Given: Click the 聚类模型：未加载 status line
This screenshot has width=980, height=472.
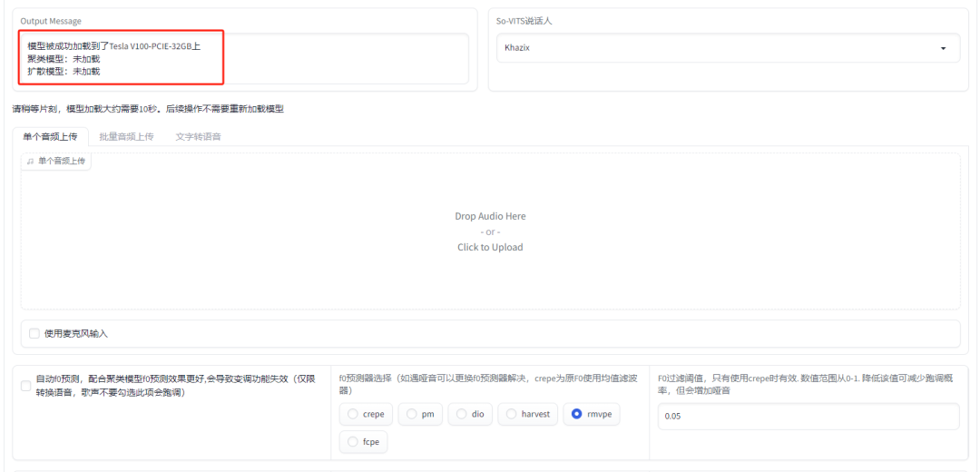Looking at the screenshot, I should [x=64, y=59].
